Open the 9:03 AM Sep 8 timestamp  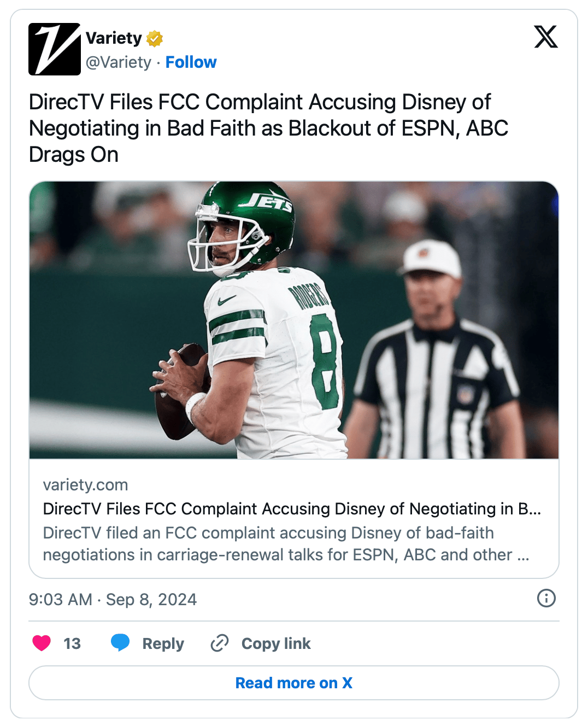point(113,600)
